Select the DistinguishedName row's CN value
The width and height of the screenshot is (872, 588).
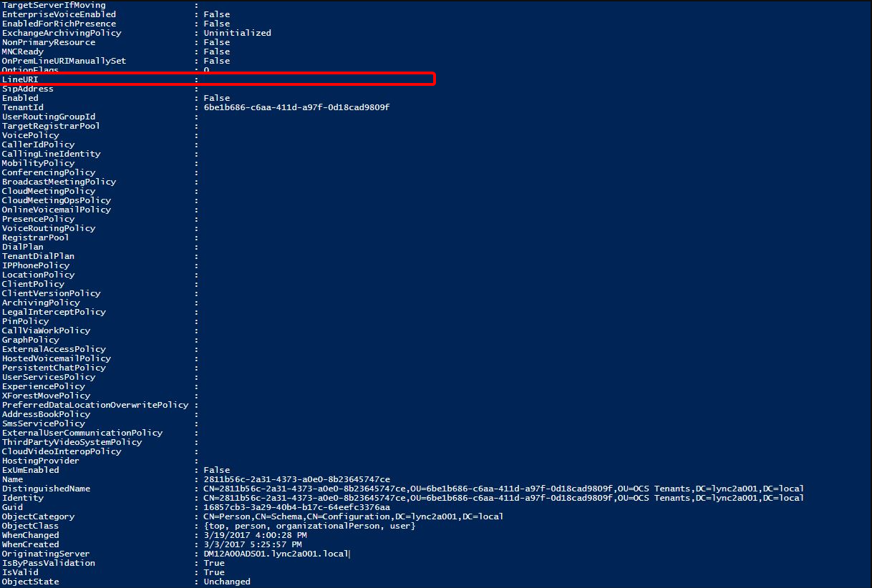click(503, 489)
